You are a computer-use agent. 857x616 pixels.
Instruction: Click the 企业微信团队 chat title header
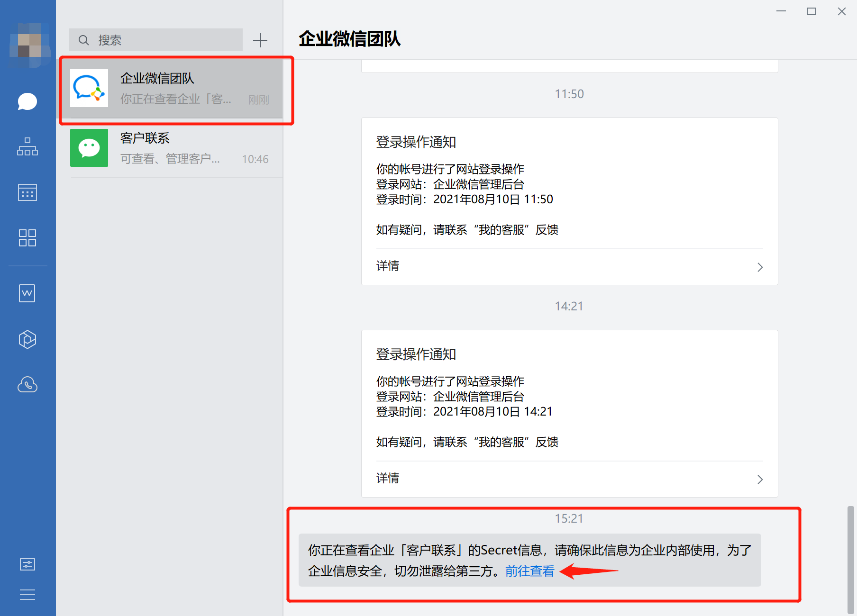coord(350,39)
